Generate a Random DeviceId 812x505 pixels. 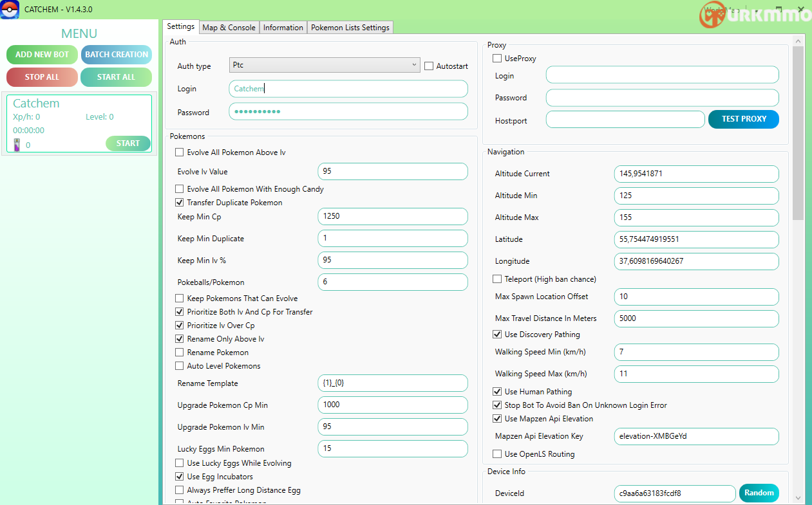click(759, 493)
